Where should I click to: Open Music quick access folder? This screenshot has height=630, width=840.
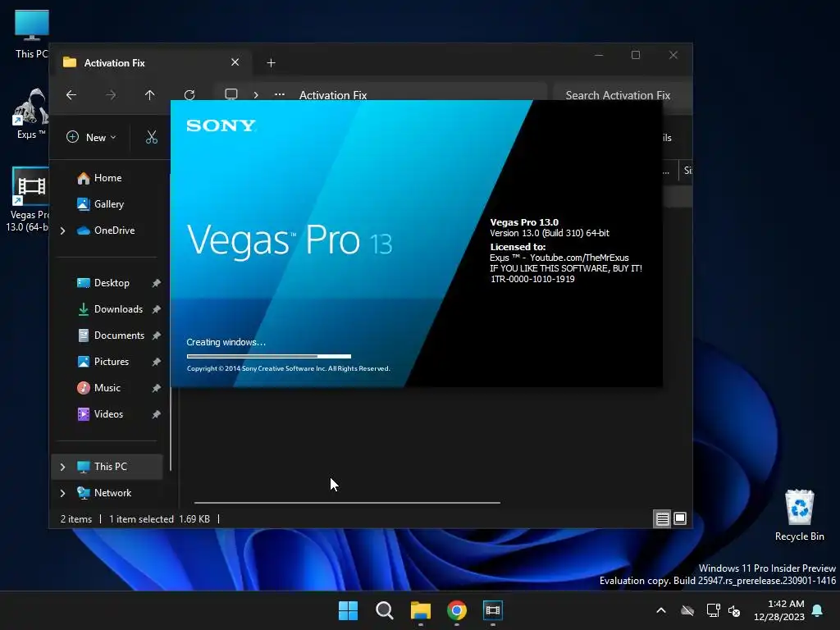point(107,388)
